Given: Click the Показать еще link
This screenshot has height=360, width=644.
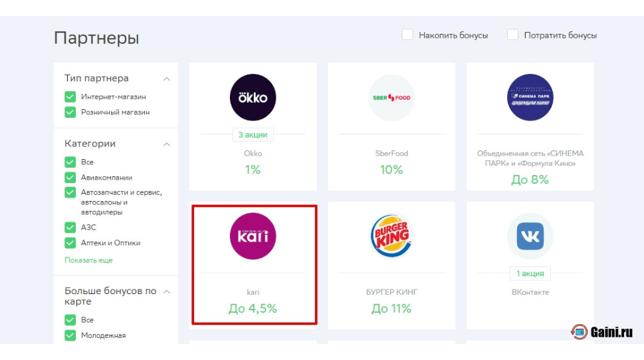Looking at the screenshot, I should click(88, 260).
